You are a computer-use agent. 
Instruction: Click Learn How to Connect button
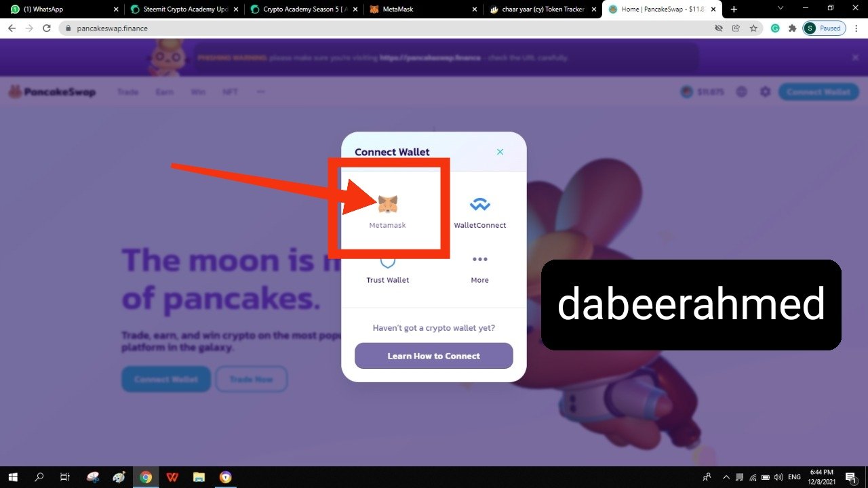434,356
